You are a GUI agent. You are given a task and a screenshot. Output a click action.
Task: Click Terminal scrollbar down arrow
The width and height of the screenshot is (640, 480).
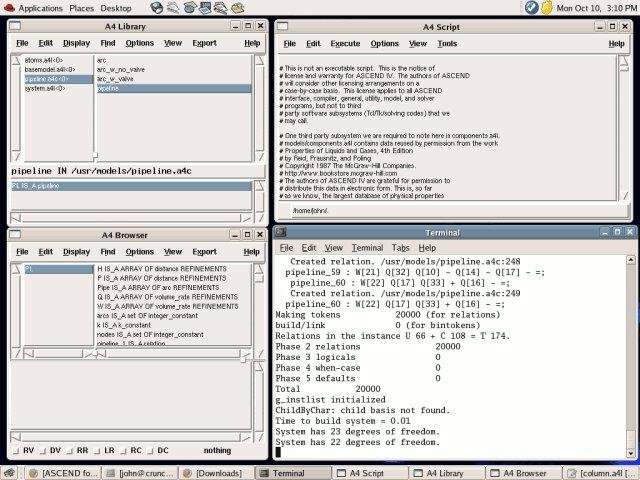pyautogui.click(x=631, y=453)
